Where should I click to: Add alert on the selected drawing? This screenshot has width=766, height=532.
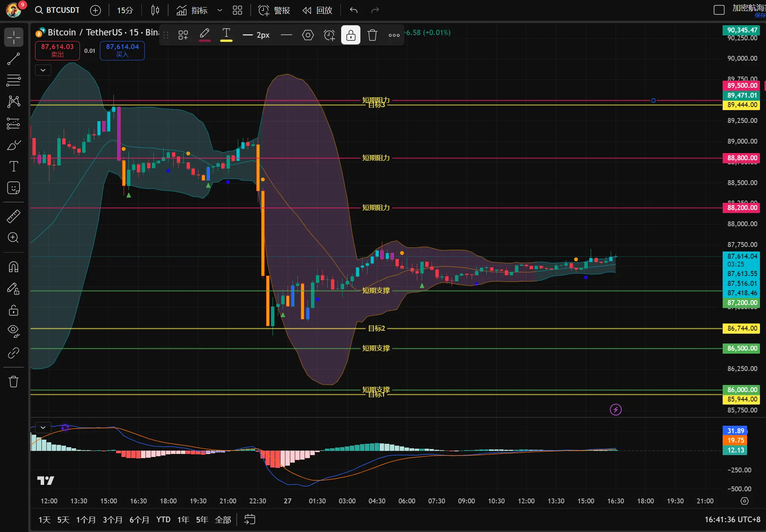pyautogui.click(x=329, y=35)
